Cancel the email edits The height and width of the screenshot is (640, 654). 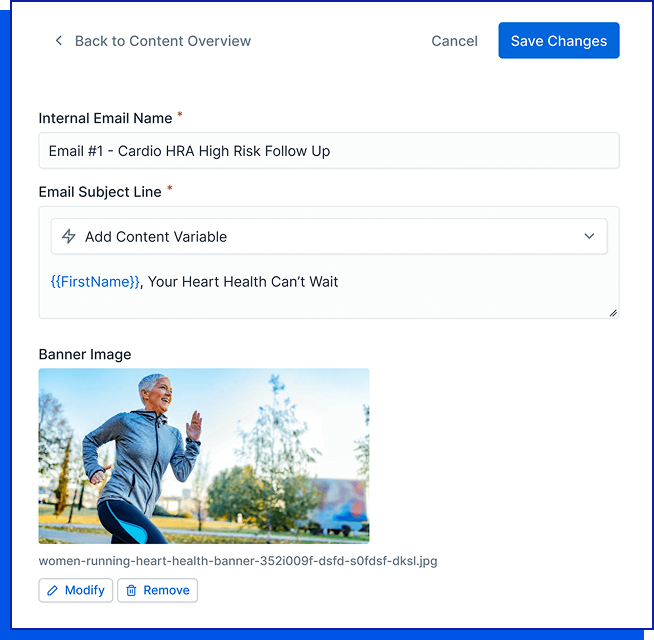(454, 41)
